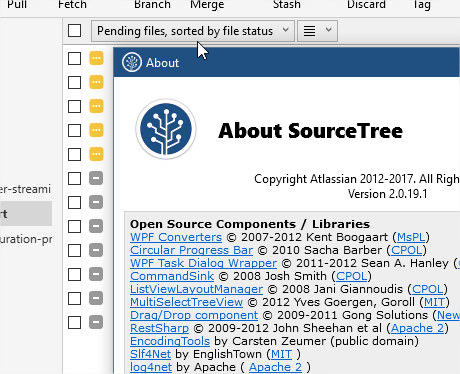The width and height of the screenshot is (460, 374).
Task: Open the RestSharp link
Action: coord(160,328)
